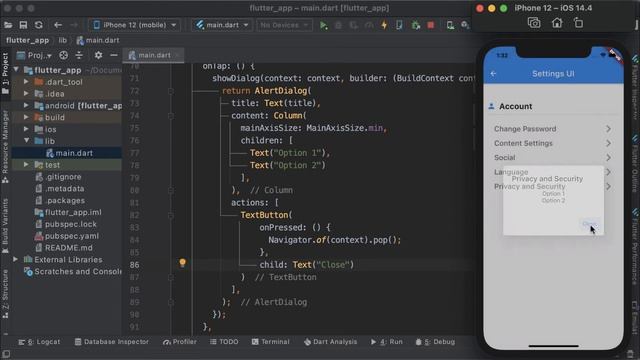Screen dimensions: 640x360
Task: Open the Debug tool tab
Action: coord(435,342)
